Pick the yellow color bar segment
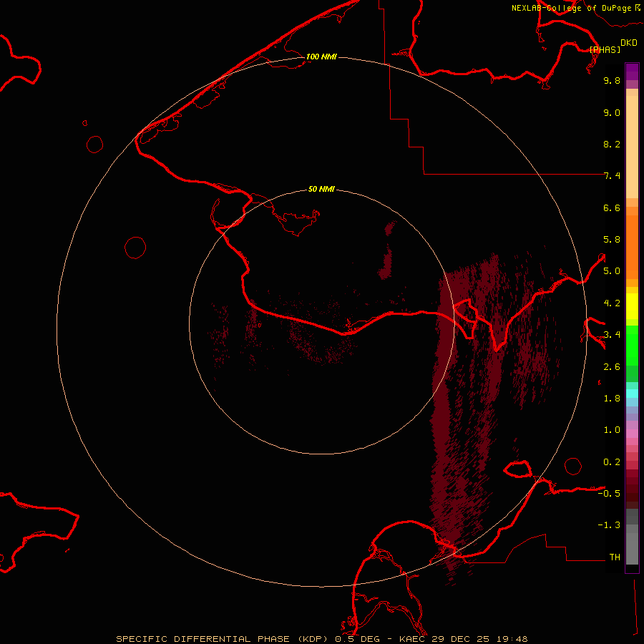Screen dimensions: 644x644 [x=632, y=306]
